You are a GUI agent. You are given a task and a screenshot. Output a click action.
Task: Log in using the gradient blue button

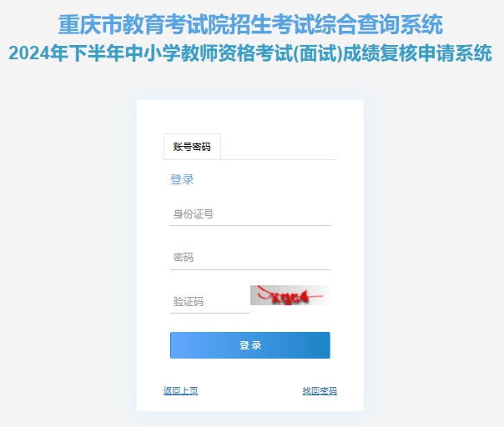[250, 345]
